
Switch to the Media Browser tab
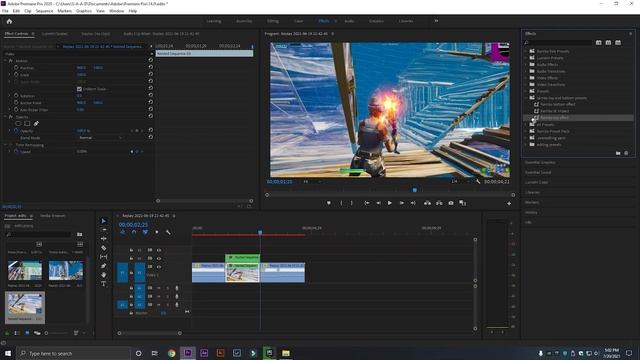[x=52, y=216]
